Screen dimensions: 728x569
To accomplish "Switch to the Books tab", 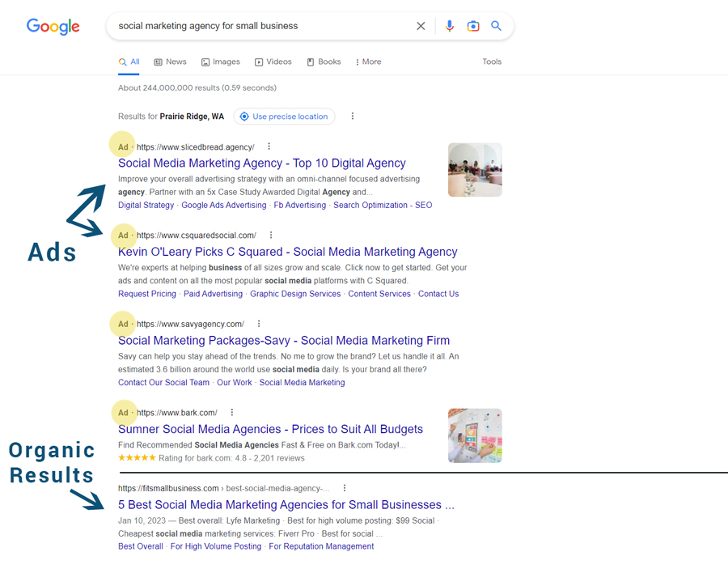I will click(324, 62).
